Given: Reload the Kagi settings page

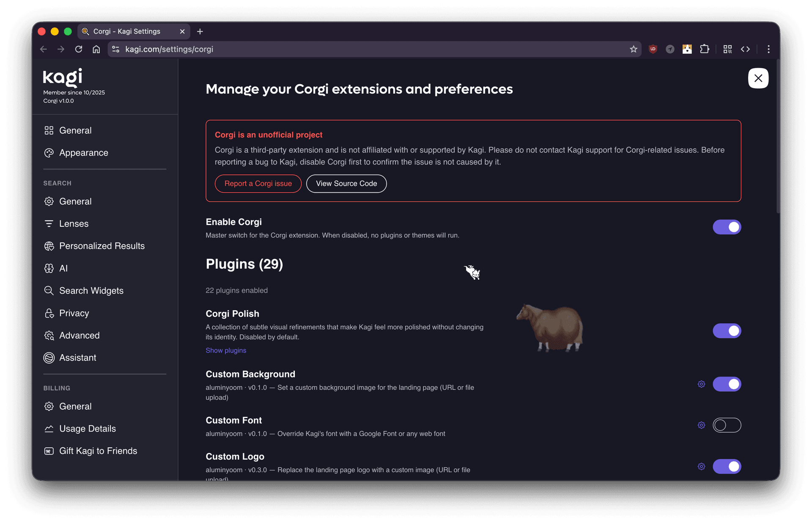Looking at the screenshot, I should pos(79,49).
